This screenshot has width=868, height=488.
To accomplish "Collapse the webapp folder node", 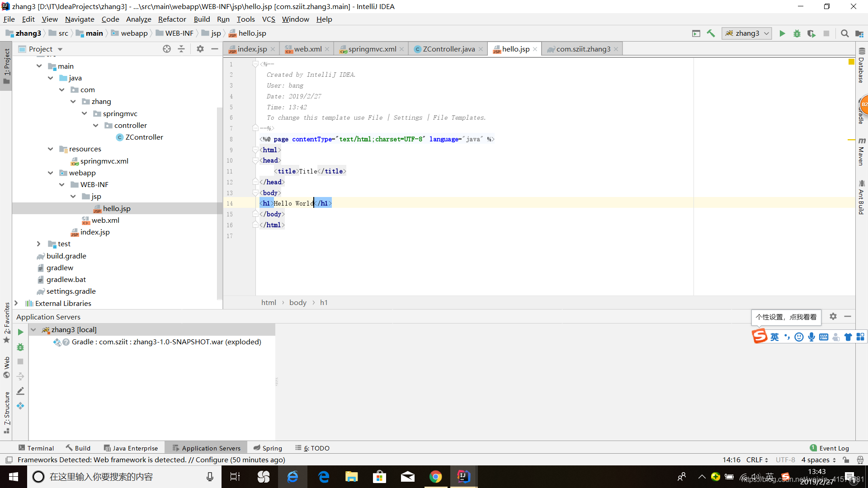I will pyautogui.click(x=51, y=173).
